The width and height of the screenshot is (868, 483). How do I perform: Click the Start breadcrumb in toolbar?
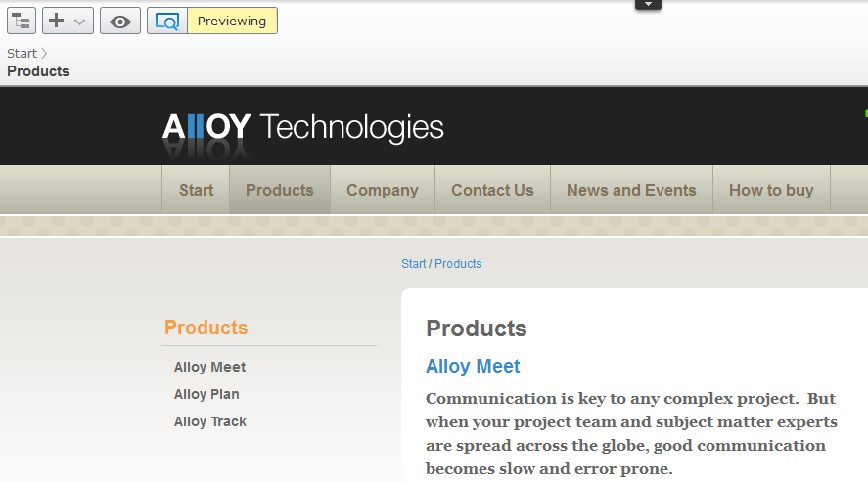[22, 54]
